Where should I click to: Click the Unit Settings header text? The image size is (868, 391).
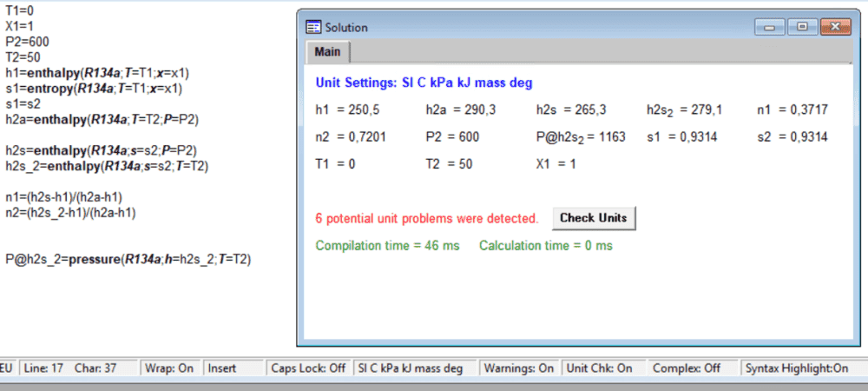click(x=424, y=83)
